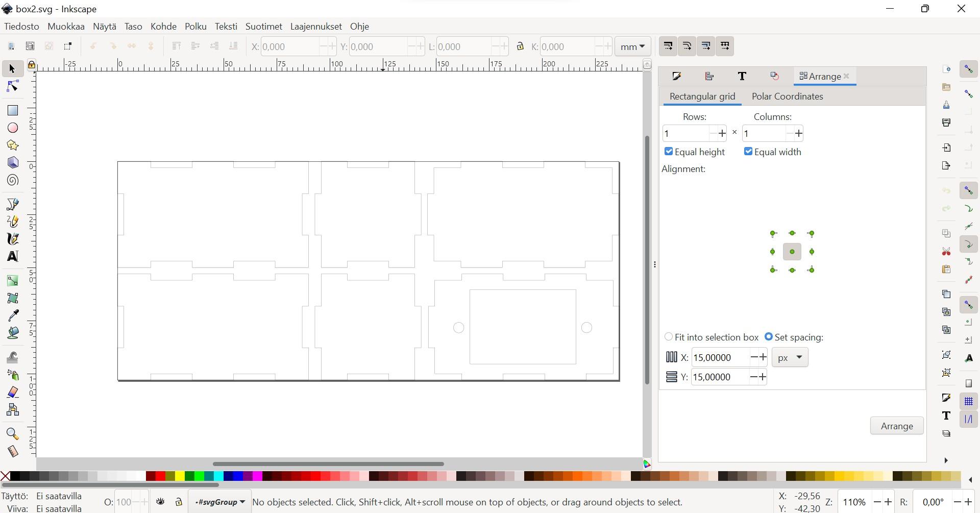Choose the Ellipse tool
980x513 pixels.
click(x=12, y=128)
